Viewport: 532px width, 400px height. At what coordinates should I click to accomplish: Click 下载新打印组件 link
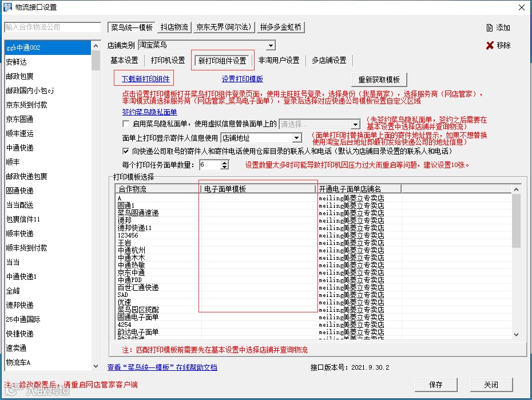point(145,79)
